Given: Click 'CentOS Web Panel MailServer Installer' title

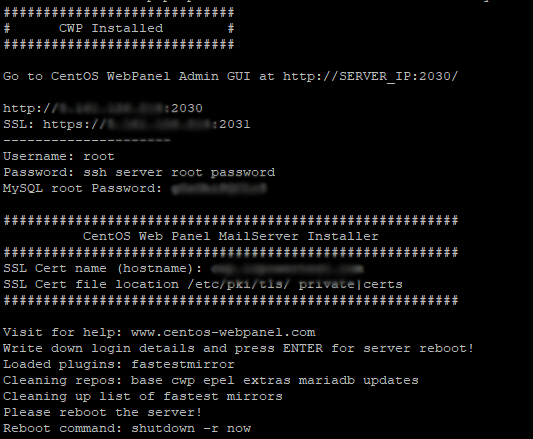Looking at the screenshot, I should click(230, 236).
